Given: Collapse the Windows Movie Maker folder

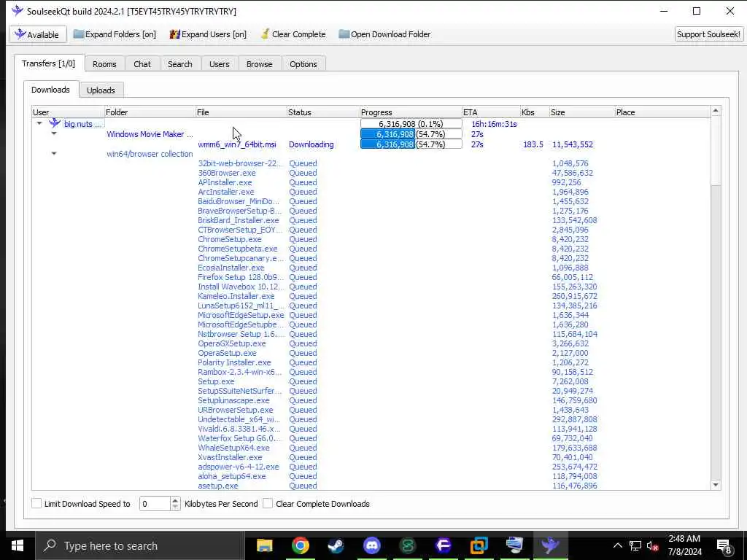Looking at the screenshot, I should [x=54, y=134].
